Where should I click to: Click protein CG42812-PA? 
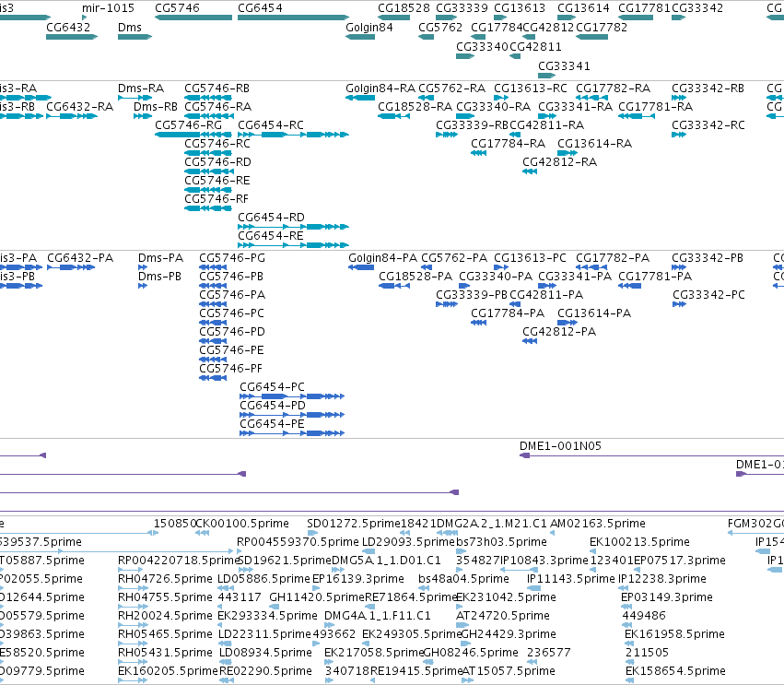tap(530, 341)
